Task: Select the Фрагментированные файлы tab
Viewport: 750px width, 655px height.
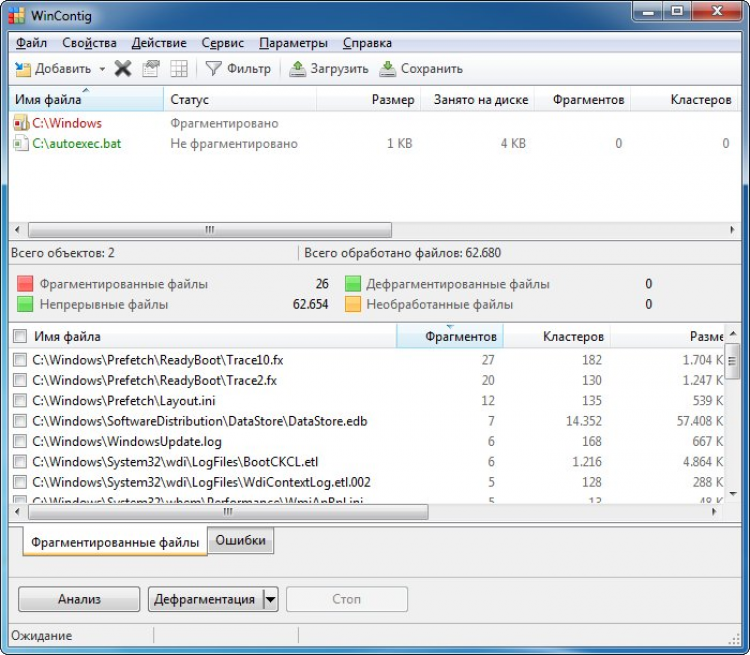Action: (x=115, y=542)
